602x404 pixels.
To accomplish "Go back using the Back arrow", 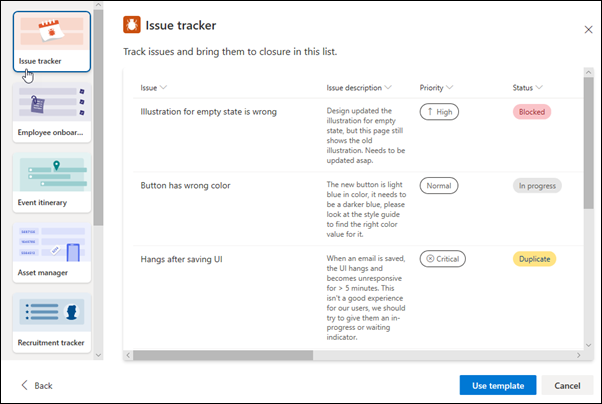I will 36,385.
